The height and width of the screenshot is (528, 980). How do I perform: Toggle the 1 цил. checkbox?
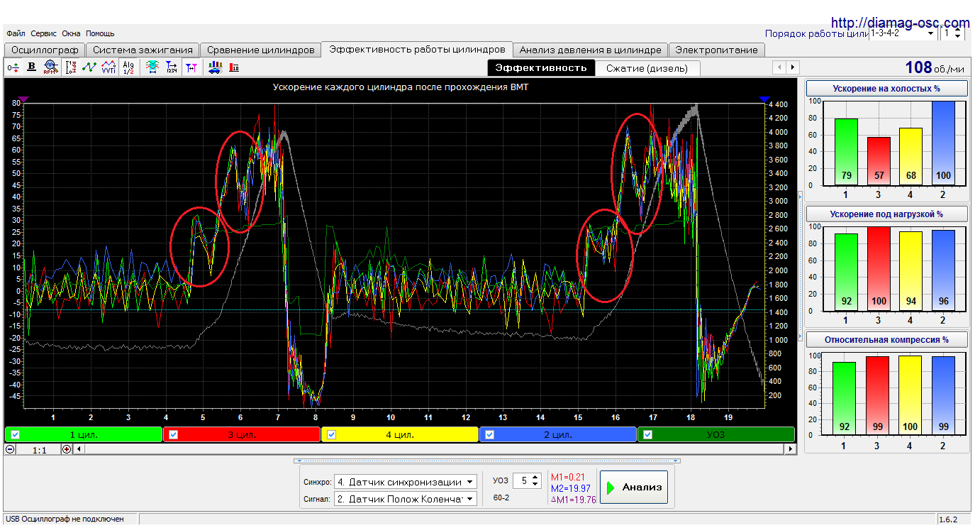point(15,435)
